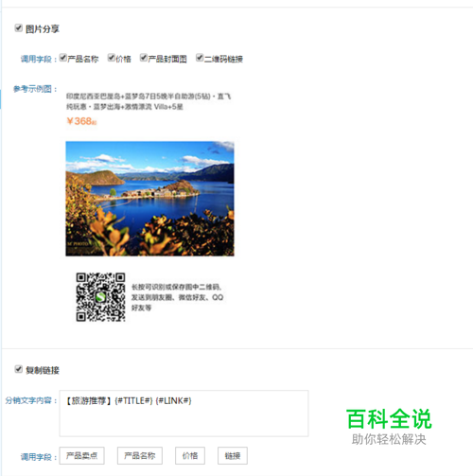This screenshot has height=476, width=473.
Task: Click the sample product title text
Action: coord(149,101)
